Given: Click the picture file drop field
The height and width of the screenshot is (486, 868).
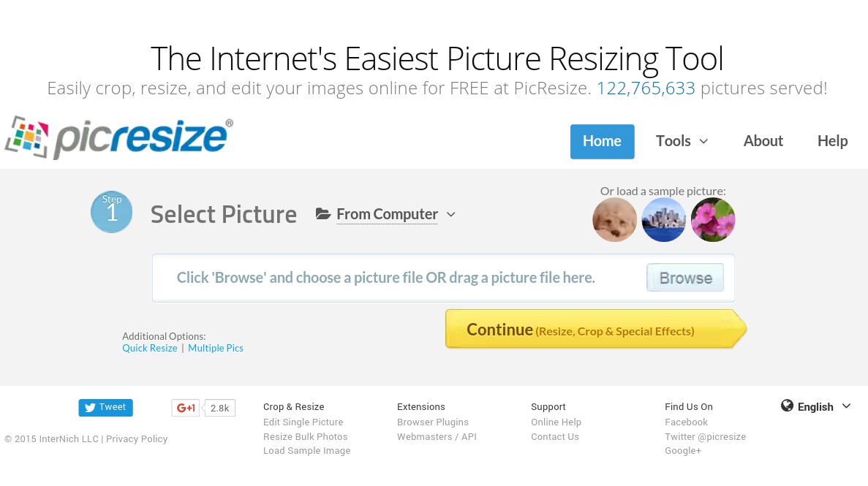Looking at the screenshot, I should pos(443,278).
